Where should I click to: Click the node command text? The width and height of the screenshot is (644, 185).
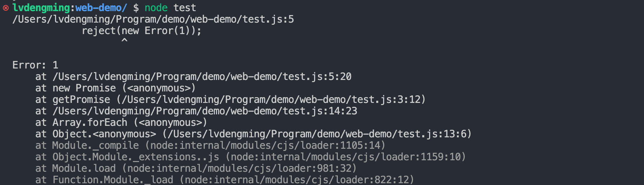pos(156,8)
